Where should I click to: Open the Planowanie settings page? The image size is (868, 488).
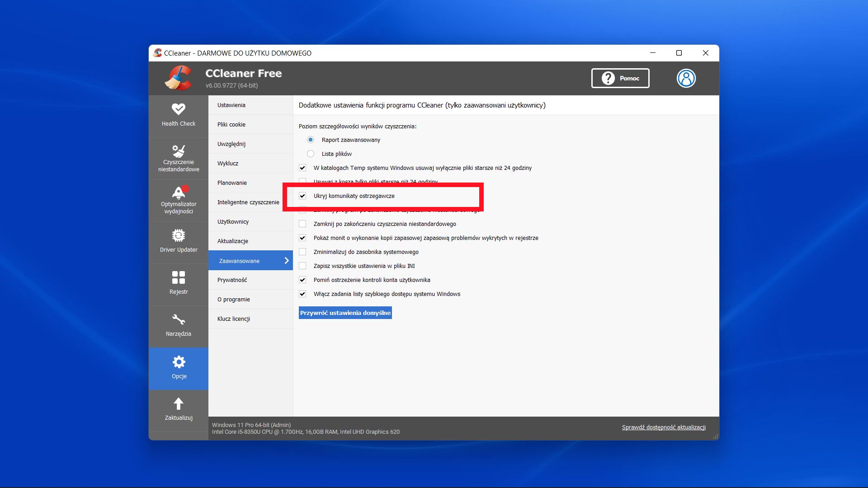(x=232, y=183)
